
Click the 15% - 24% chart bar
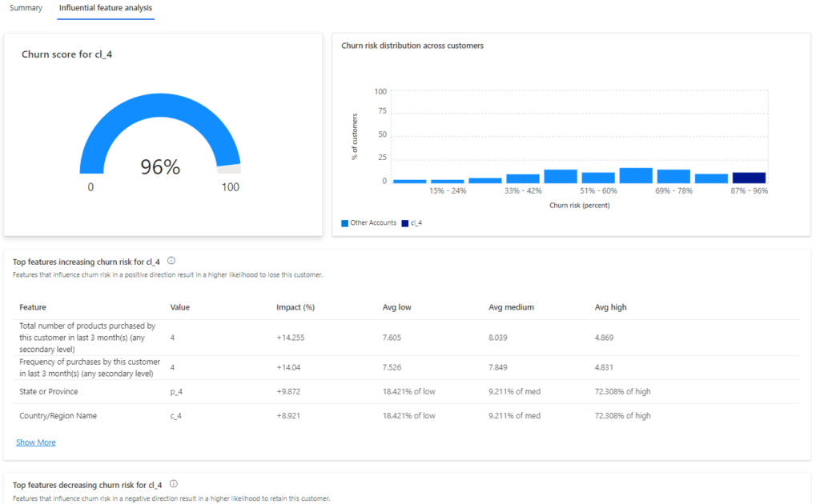[x=446, y=181]
